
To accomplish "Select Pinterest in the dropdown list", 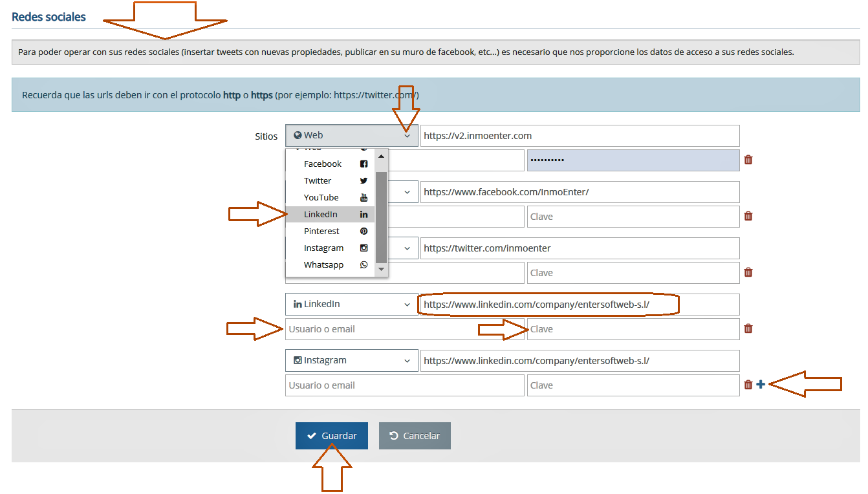I will point(330,231).
